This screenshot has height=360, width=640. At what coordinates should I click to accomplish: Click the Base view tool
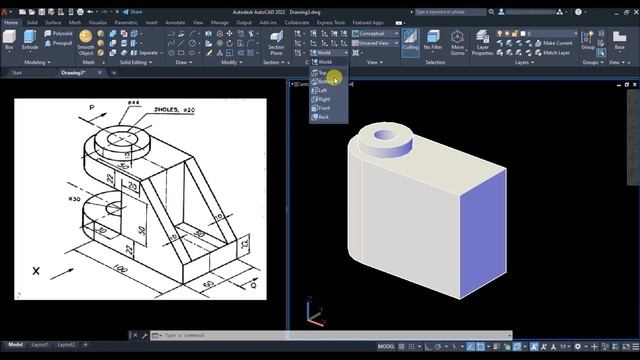click(x=620, y=40)
